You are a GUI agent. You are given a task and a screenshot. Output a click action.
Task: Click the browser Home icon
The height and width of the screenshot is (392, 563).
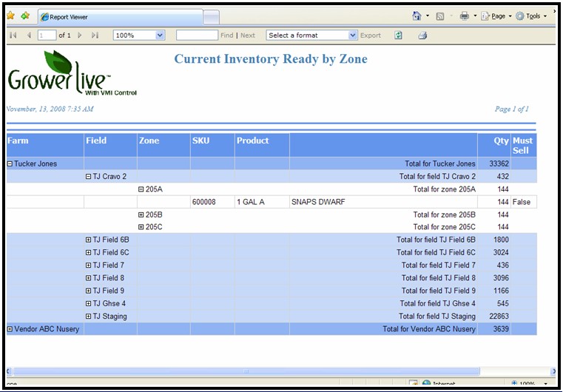417,16
